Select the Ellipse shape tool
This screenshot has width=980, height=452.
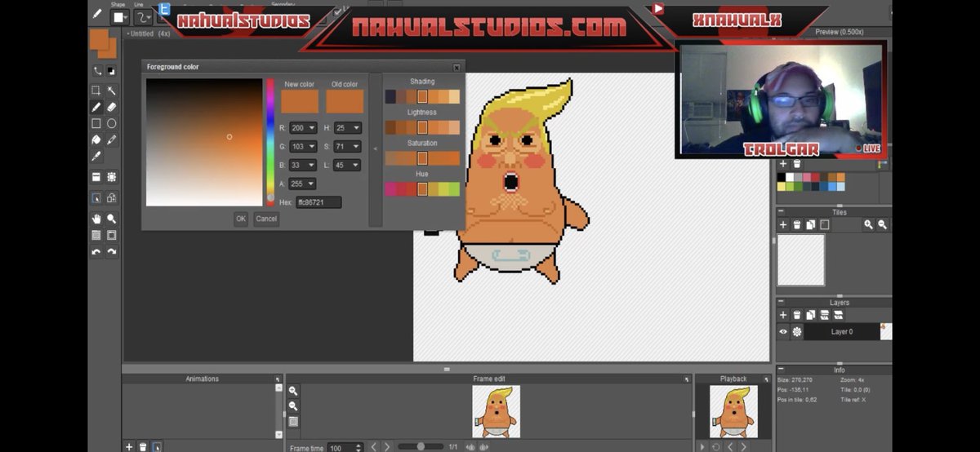tap(112, 123)
